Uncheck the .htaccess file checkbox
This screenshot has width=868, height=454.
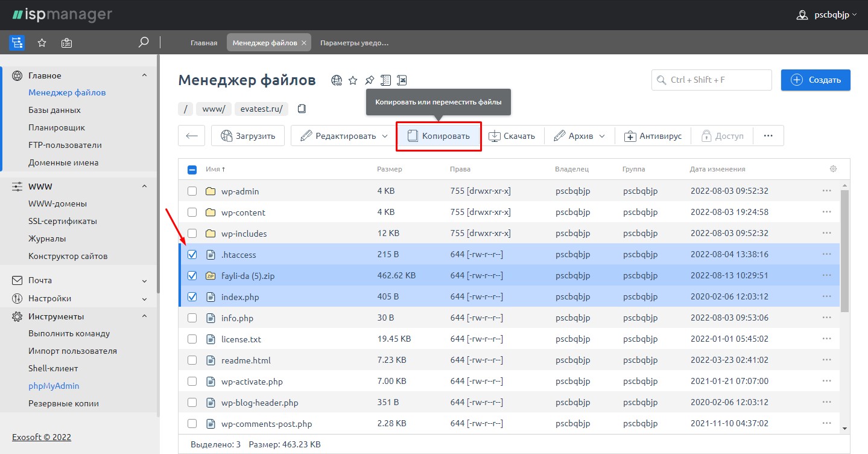[x=192, y=255]
